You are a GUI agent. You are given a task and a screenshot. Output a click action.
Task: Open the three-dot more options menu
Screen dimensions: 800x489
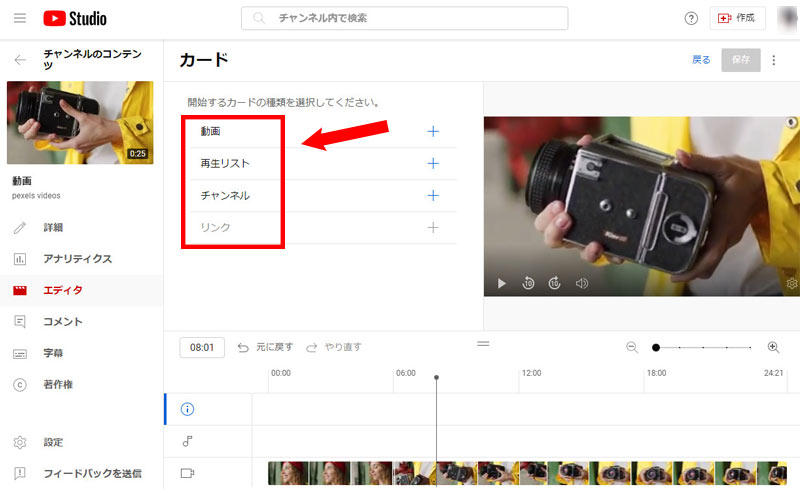pyautogui.click(x=774, y=60)
